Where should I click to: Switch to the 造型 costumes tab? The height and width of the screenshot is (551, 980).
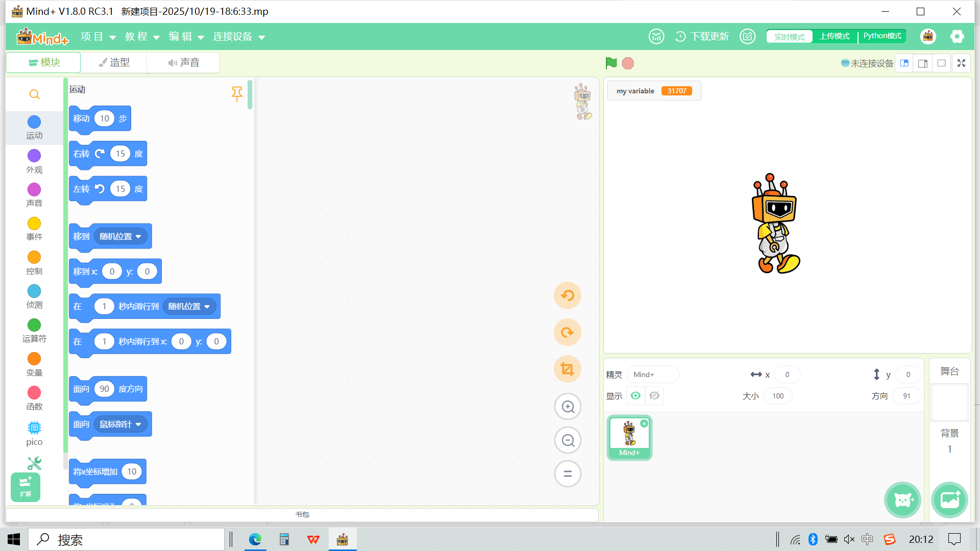[114, 62]
